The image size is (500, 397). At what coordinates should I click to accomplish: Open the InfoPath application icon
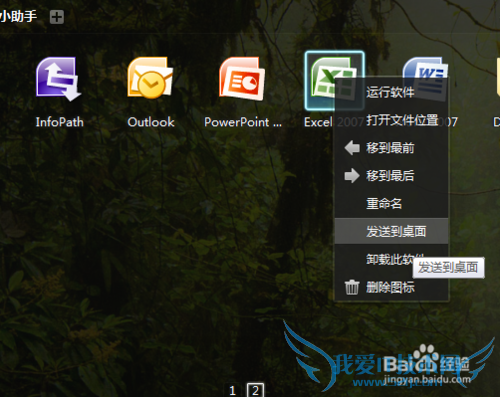click(58, 79)
